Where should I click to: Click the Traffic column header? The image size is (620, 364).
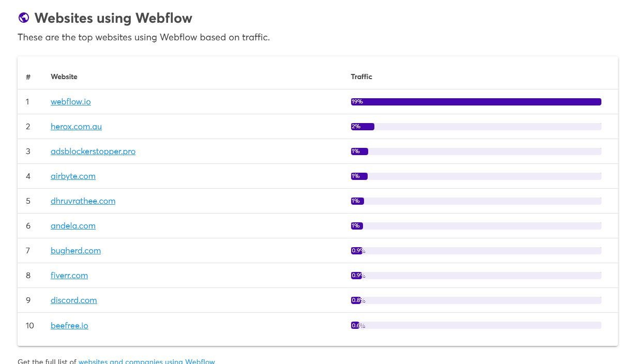(x=361, y=77)
